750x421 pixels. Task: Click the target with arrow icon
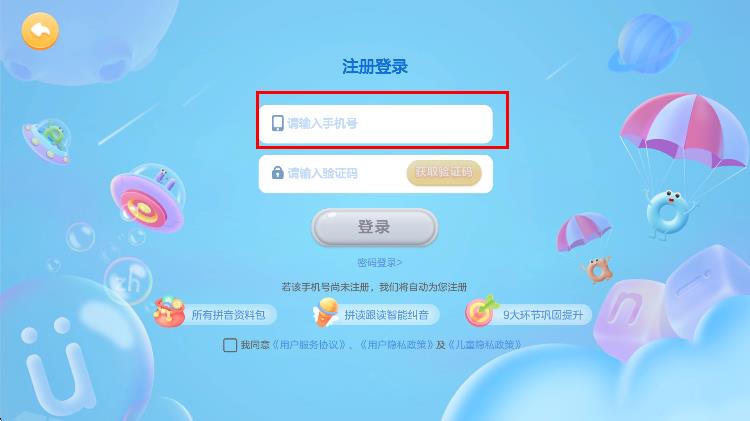pyautogui.click(x=481, y=311)
